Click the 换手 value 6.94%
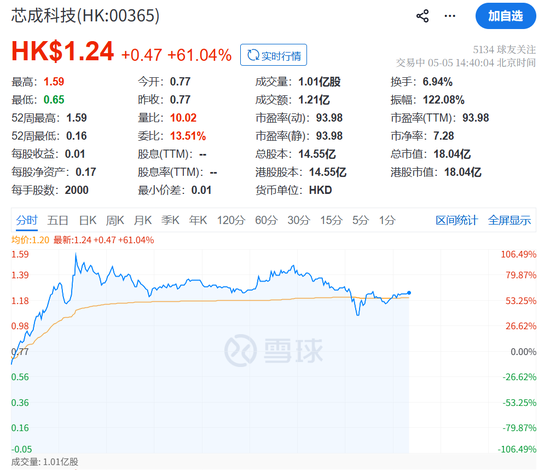The width and height of the screenshot is (550, 470). coord(437,82)
